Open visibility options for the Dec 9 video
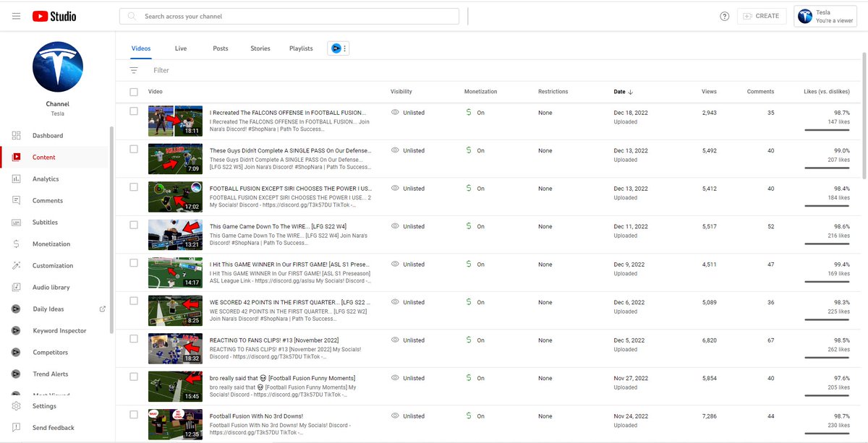 [408, 264]
